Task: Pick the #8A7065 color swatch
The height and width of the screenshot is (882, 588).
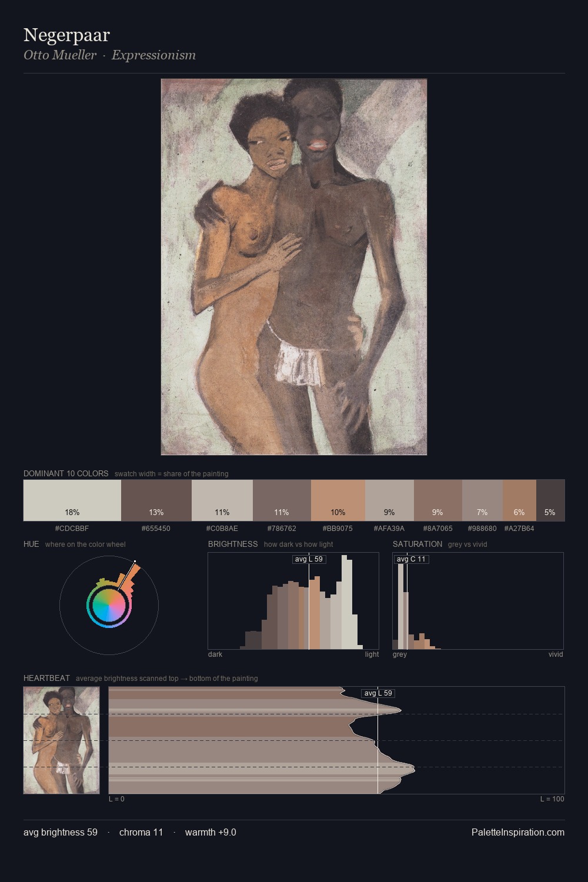Action: pyautogui.click(x=438, y=500)
